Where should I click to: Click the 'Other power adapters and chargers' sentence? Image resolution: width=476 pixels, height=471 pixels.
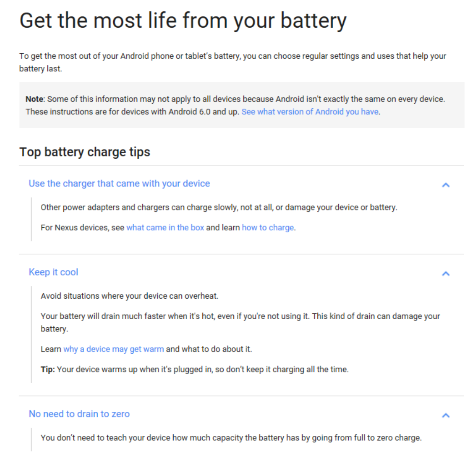[x=219, y=207]
